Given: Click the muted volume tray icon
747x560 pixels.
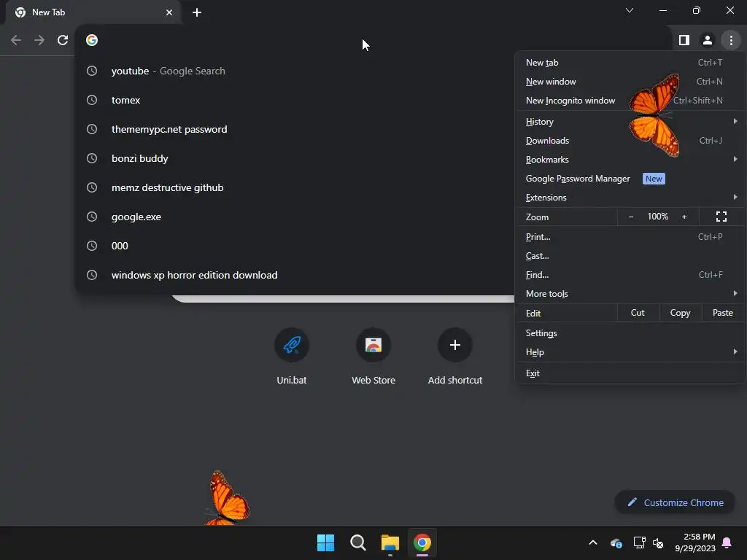Looking at the screenshot, I should point(659,542).
